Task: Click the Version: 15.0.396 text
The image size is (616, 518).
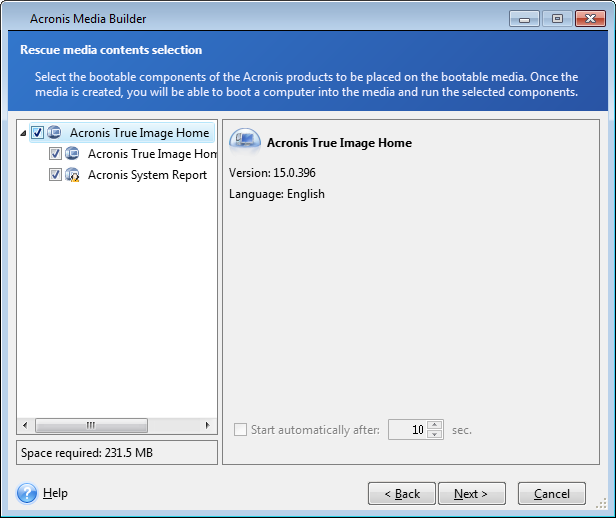Action: tap(272, 173)
